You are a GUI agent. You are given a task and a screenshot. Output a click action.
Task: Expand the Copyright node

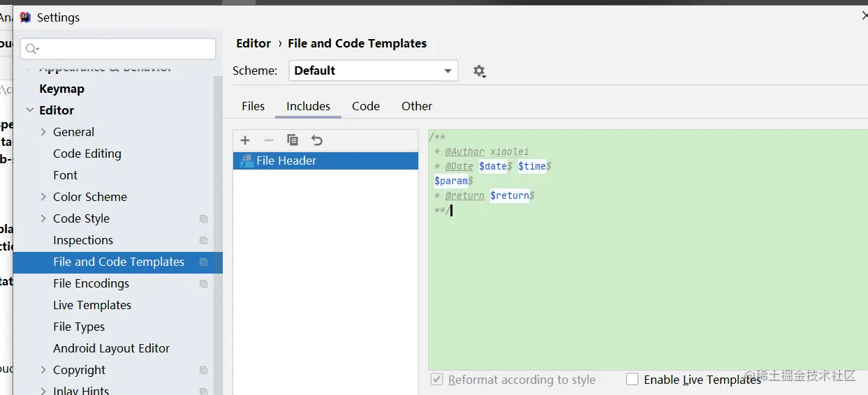pos(44,370)
